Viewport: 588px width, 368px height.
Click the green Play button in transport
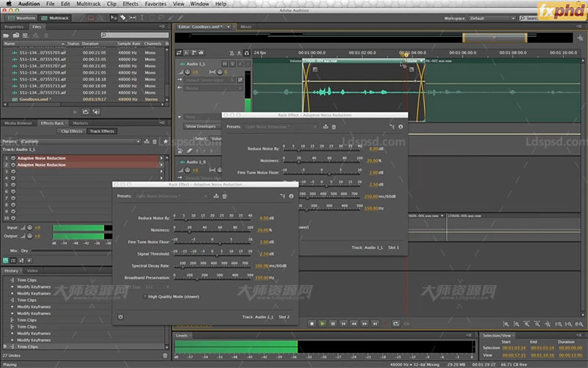322,323
